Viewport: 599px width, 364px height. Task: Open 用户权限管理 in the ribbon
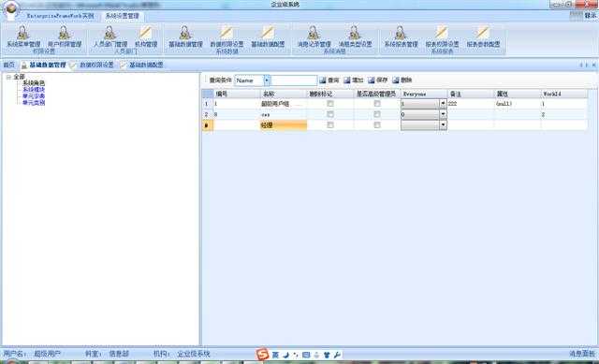65,37
